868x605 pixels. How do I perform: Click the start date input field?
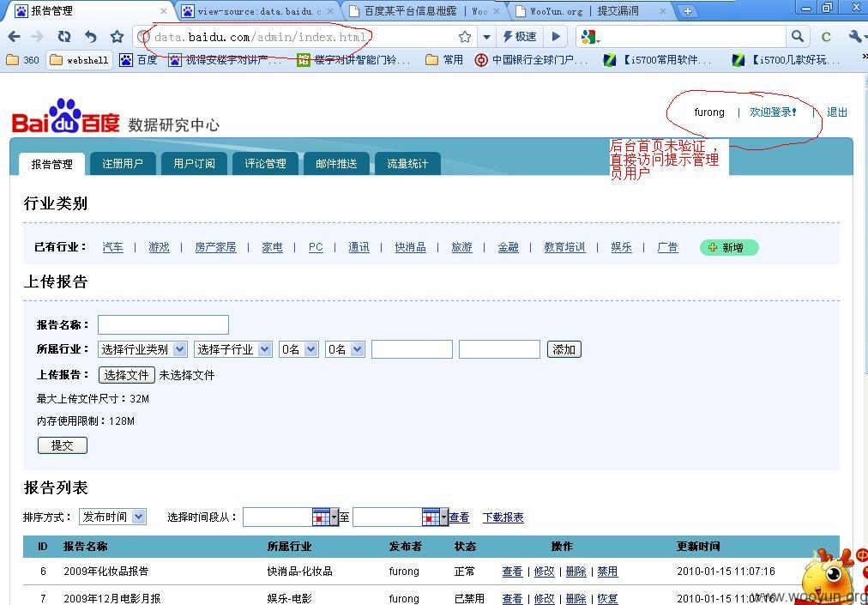point(278,517)
